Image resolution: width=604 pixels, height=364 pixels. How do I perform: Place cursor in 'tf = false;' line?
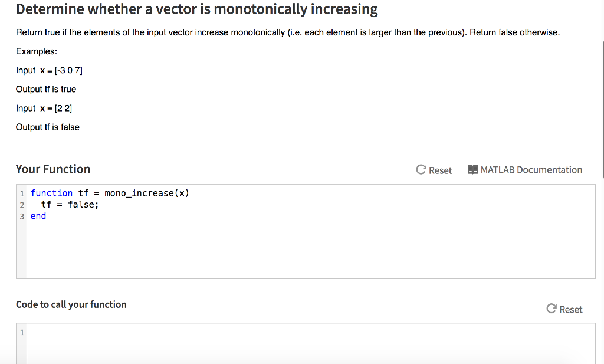click(x=70, y=204)
